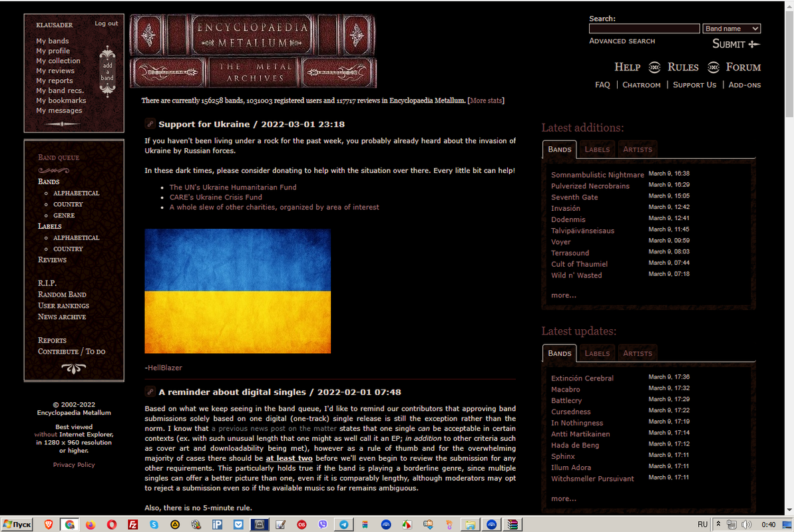Open the AIMP player taskbar icon
This screenshot has width=794, height=532.
tap(174, 525)
